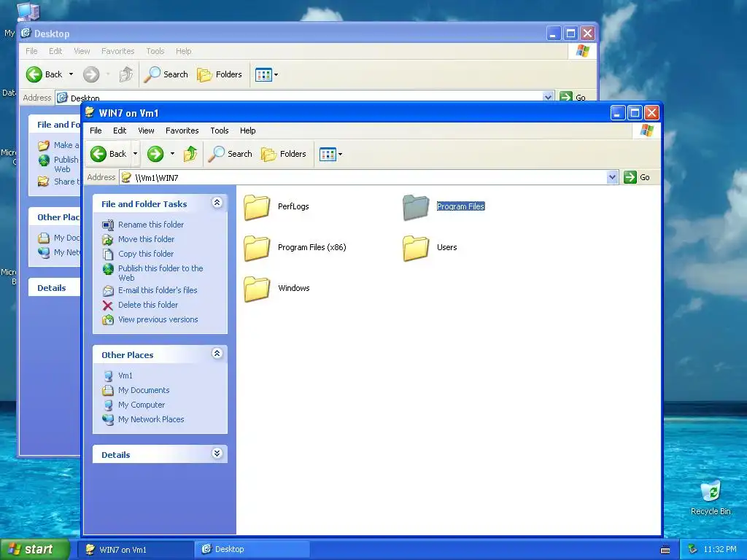Click Publish this folder to the Web
This screenshot has width=747, height=560.
point(160,273)
